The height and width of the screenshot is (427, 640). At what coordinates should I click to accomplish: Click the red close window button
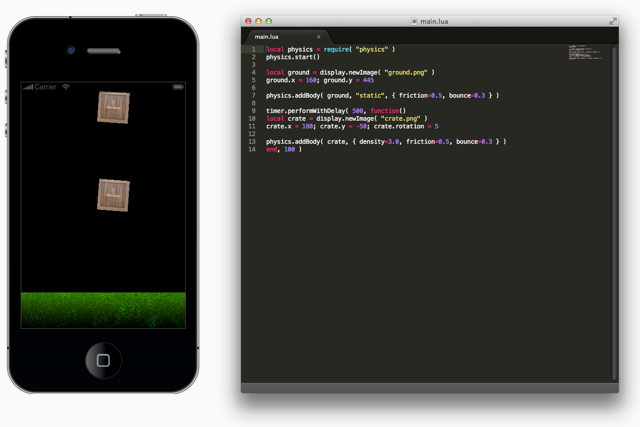pyautogui.click(x=249, y=21)
